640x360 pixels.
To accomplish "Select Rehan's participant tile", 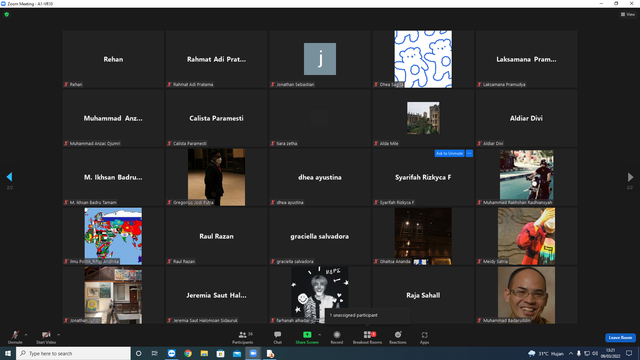I will click(x=113, y=59).
